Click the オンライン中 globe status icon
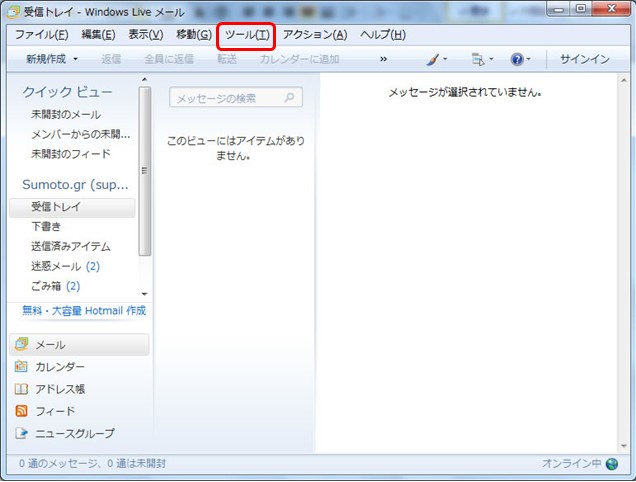636x482 pixels. pyautogui.click(x=612, y=463)
